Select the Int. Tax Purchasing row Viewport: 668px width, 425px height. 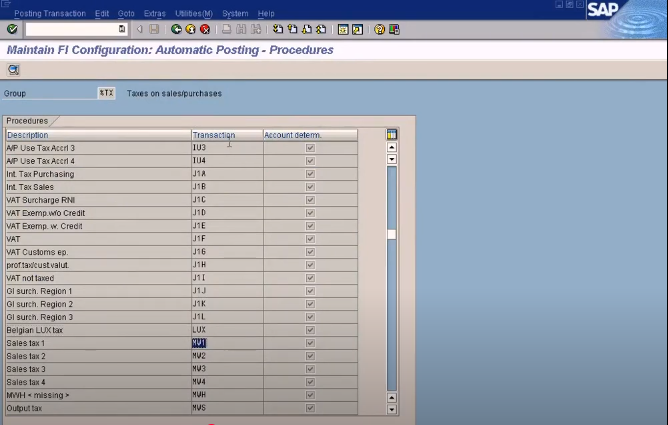point(181,174)
